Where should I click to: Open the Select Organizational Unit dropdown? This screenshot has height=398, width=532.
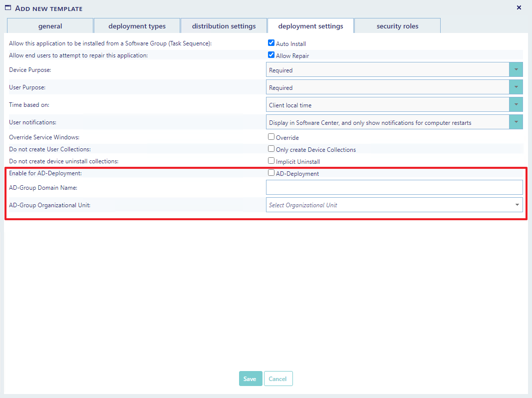tap(394, 205)
